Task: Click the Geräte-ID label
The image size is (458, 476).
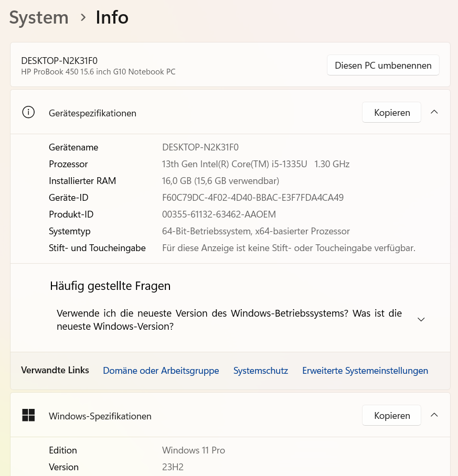Action: [x=69, y=198]
